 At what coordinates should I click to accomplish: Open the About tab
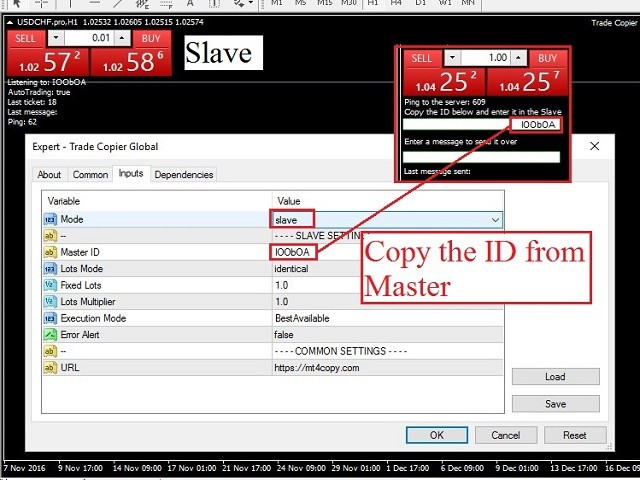pos(49,175)
